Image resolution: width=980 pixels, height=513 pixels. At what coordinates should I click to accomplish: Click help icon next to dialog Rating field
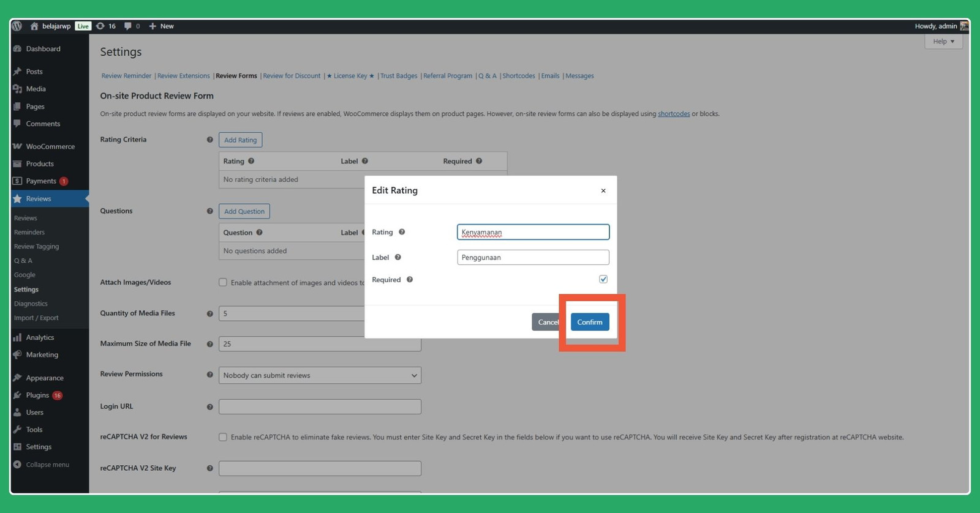402,232
